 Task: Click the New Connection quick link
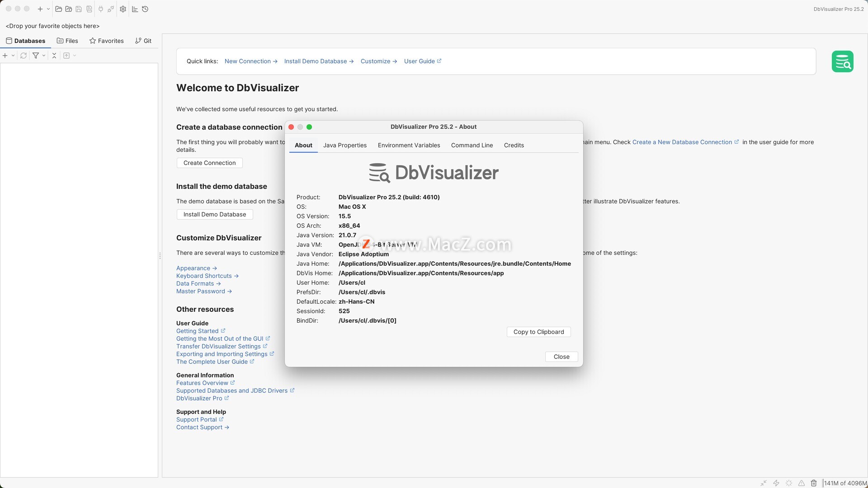coord(251,61)
